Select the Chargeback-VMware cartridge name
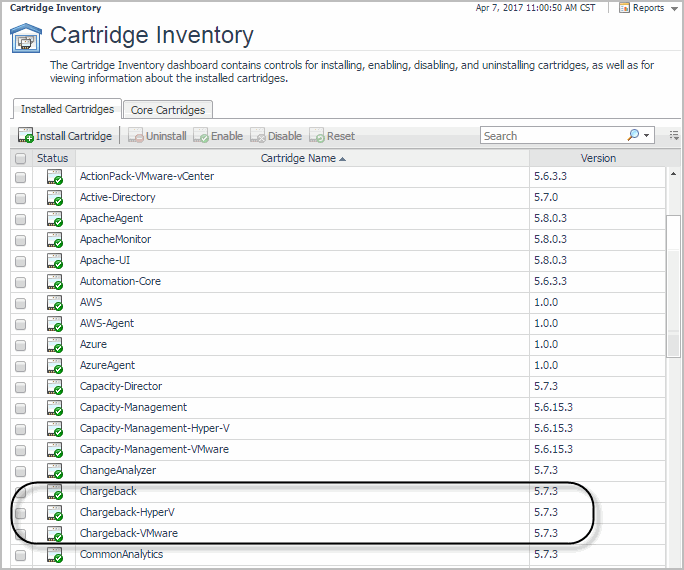The image size is (684, 570). [x=129, y=533]
